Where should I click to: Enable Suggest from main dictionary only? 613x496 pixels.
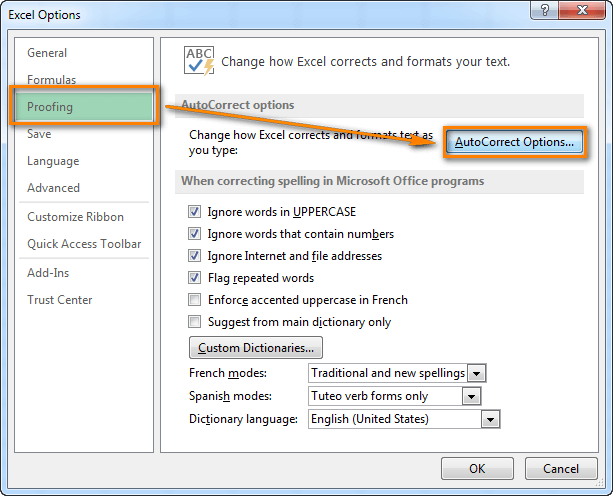coord(195,322)
